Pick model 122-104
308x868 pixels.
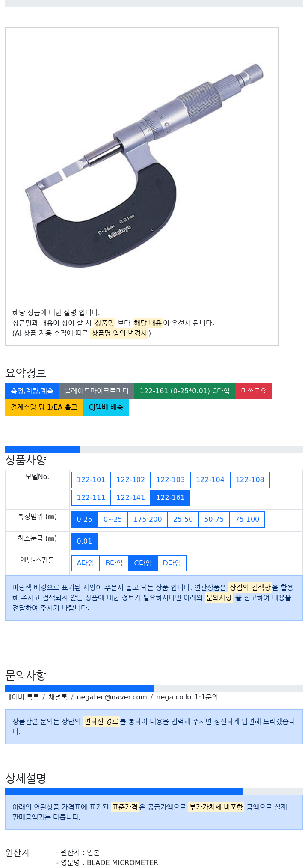[x=210, y=480]
